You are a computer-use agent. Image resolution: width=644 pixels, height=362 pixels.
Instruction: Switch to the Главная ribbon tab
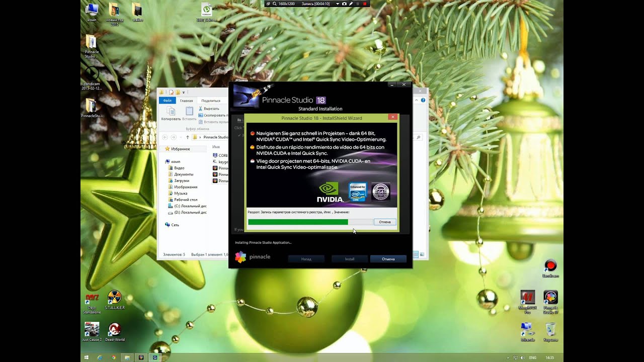pyautogui.click(x=186, y=101)
